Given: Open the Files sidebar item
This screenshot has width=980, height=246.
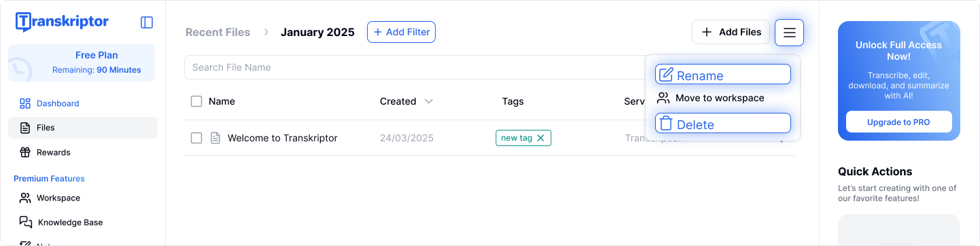Looking at the screenshot, I should coord(83,128).
